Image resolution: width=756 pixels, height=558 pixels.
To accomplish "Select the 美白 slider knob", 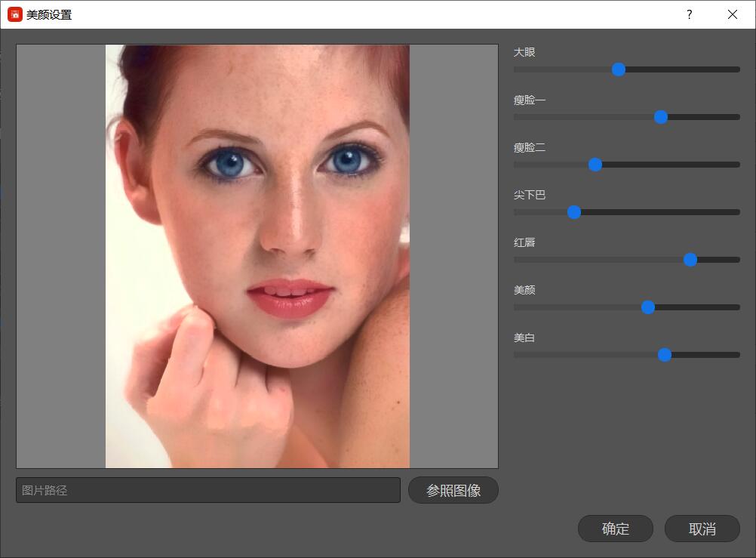I will point(665,355).
